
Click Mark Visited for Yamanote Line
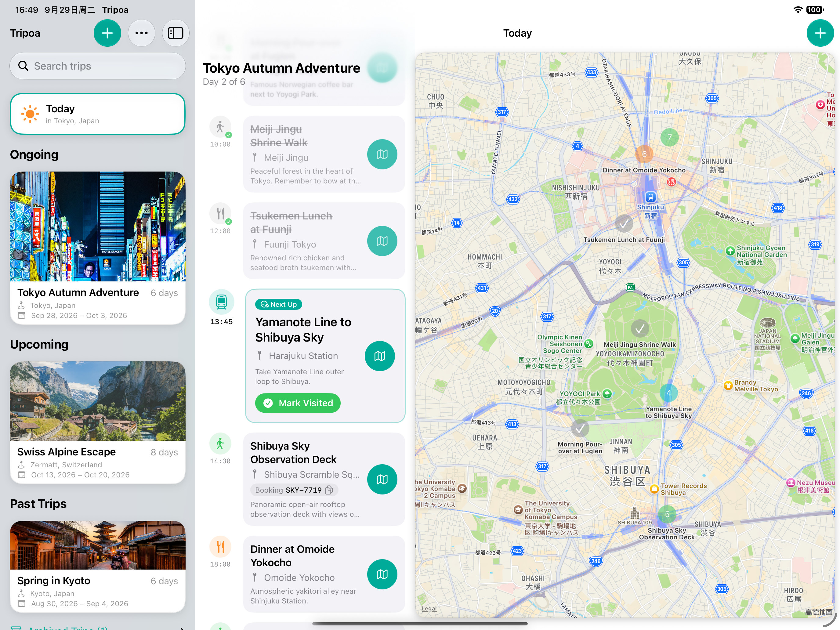coord(298,403)
